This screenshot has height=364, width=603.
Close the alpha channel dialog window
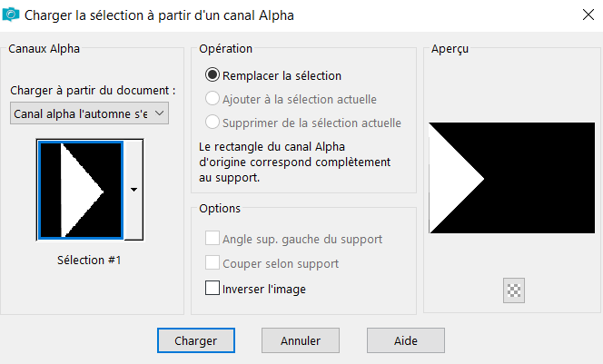588,15
